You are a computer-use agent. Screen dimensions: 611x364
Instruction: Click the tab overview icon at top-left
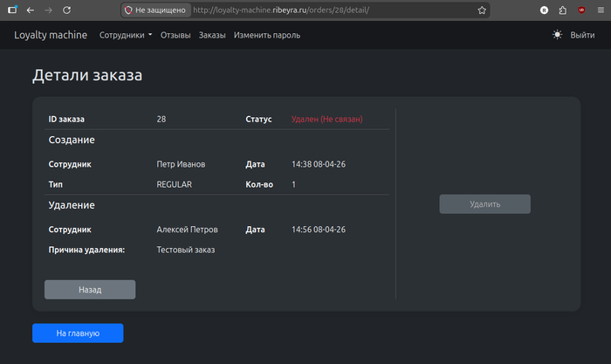(11, 10)
